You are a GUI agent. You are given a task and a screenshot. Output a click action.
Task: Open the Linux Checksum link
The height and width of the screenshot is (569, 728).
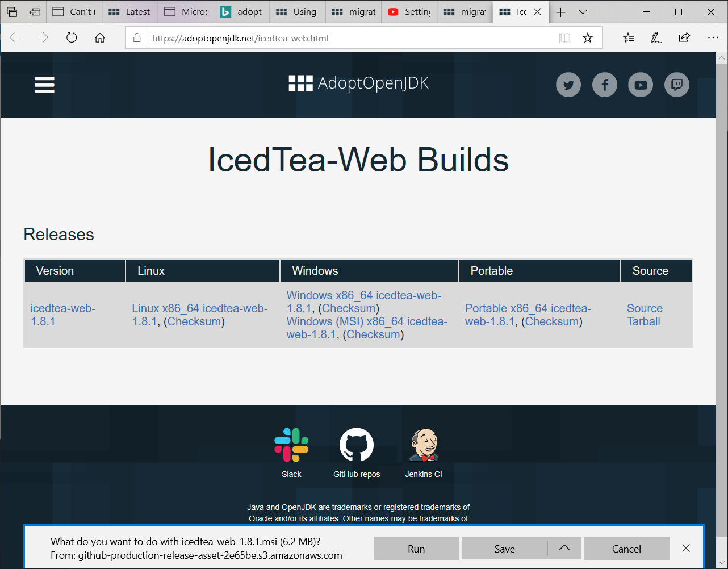click(194, 321)
